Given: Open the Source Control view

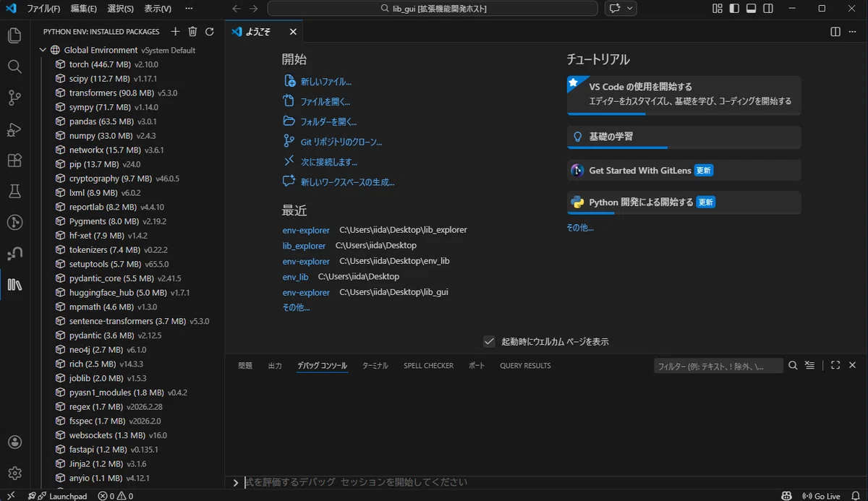Looking at the screenshot, I should [14, 98].
